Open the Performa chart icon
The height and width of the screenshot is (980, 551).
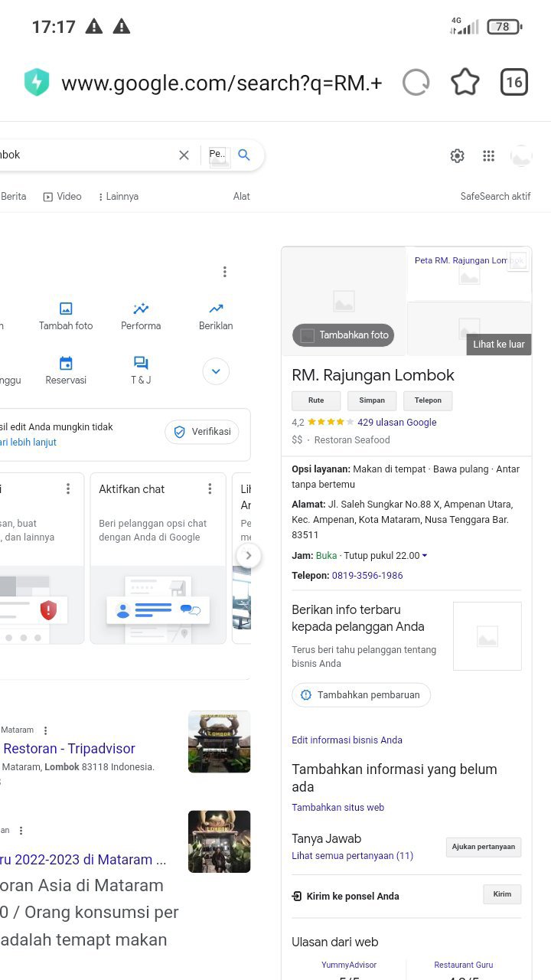[x=141, y=309]
